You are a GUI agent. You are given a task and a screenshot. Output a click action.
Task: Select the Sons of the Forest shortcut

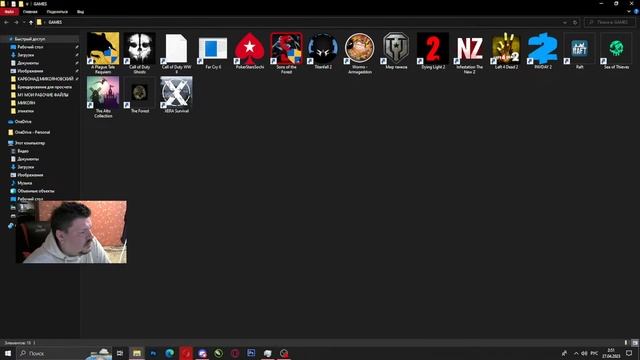click(x=287, y=53)
